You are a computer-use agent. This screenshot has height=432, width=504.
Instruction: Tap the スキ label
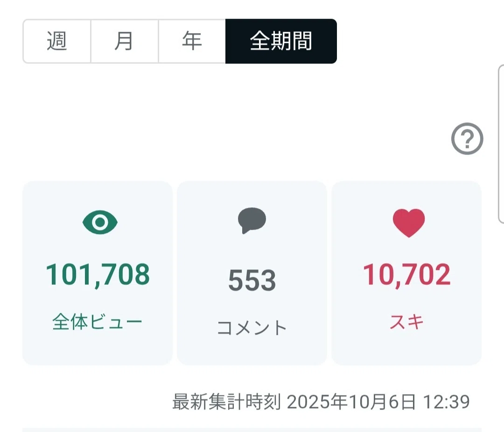coord(406,322)
